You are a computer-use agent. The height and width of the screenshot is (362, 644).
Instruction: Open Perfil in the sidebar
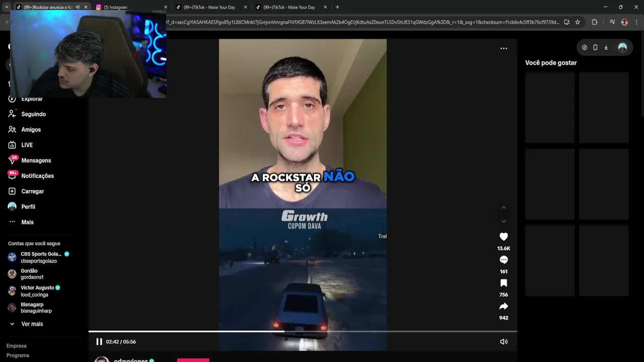28,207
